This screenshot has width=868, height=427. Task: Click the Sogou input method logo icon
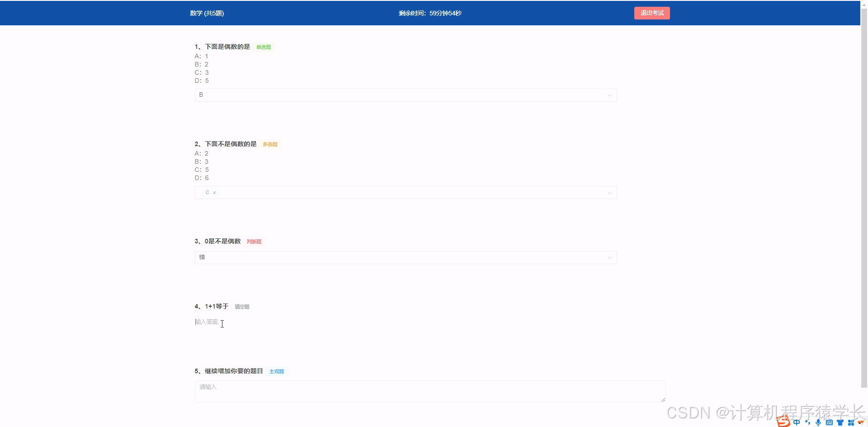pos(783,422)
